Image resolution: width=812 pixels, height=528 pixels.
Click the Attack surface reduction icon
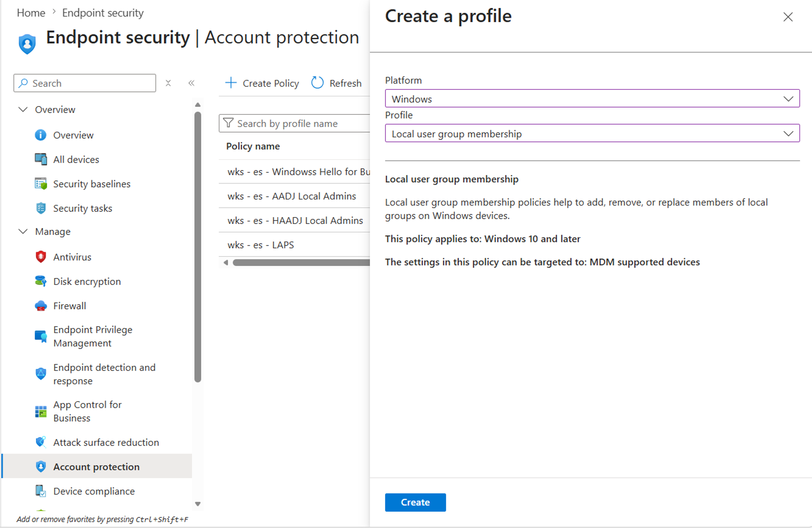41,442
